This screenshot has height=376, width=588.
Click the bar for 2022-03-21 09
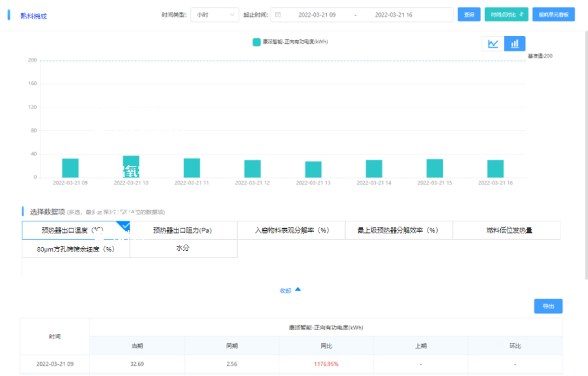tap(70, 168)
